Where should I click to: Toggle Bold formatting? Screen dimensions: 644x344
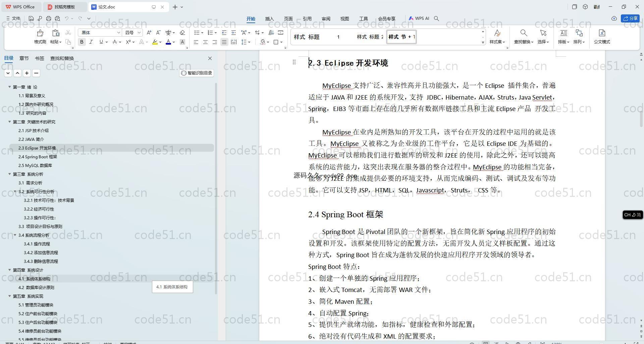point(82,42)
